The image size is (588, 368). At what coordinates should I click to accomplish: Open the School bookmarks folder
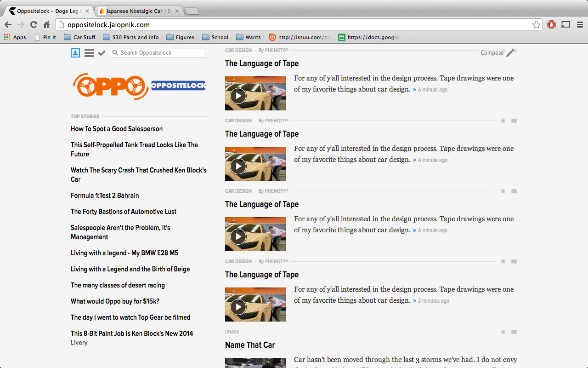[215, 37]
